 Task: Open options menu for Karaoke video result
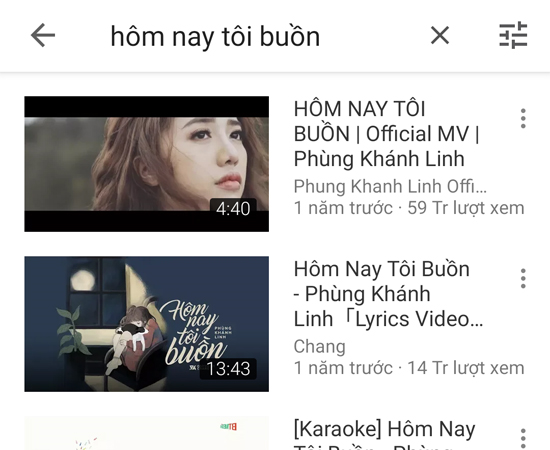523,438
